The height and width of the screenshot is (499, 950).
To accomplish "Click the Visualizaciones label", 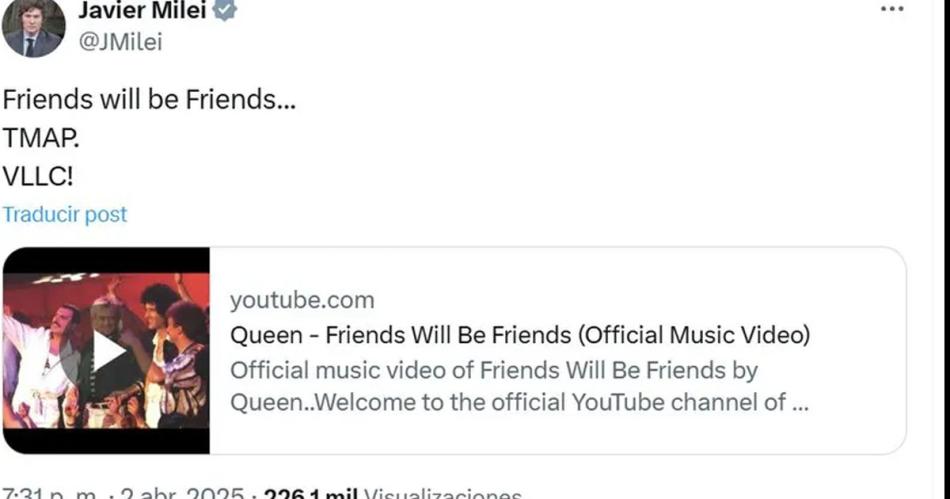I will click(442, 493).
